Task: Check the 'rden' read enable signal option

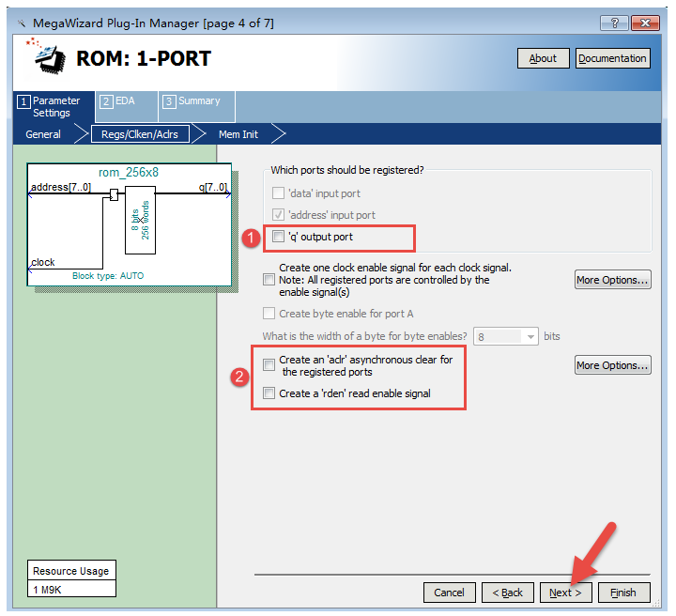Action: (x=270, y=393)
